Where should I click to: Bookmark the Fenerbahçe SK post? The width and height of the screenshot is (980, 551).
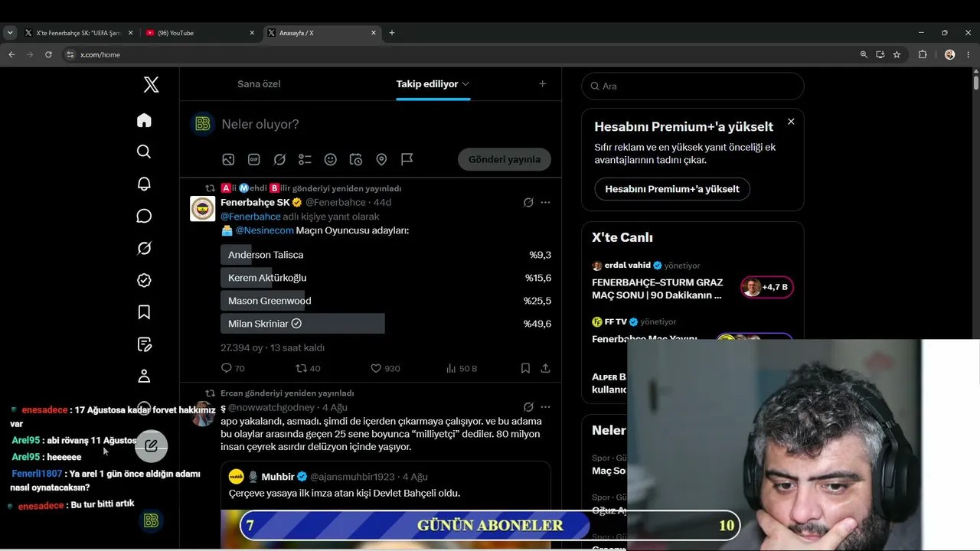(x=525, y=368)
